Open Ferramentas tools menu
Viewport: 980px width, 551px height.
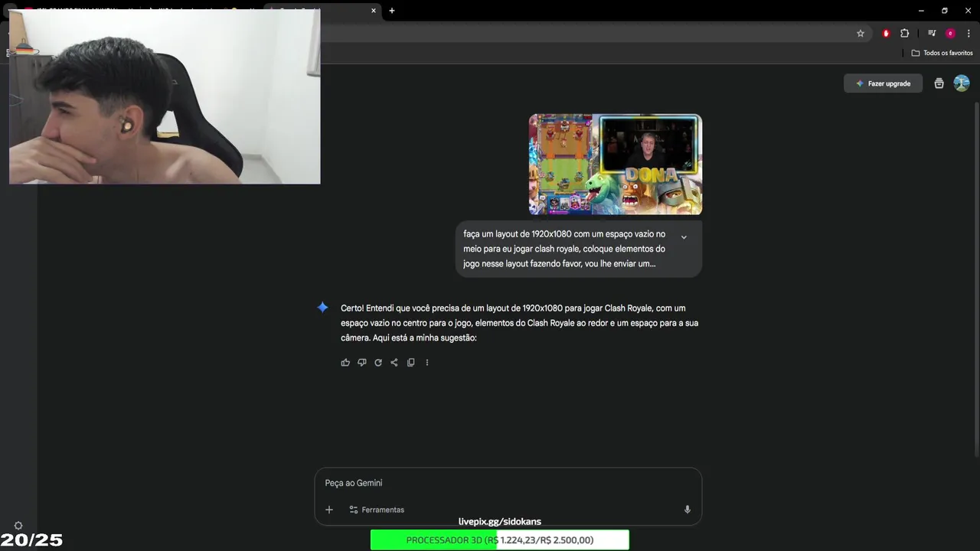[x=377, y=510]
